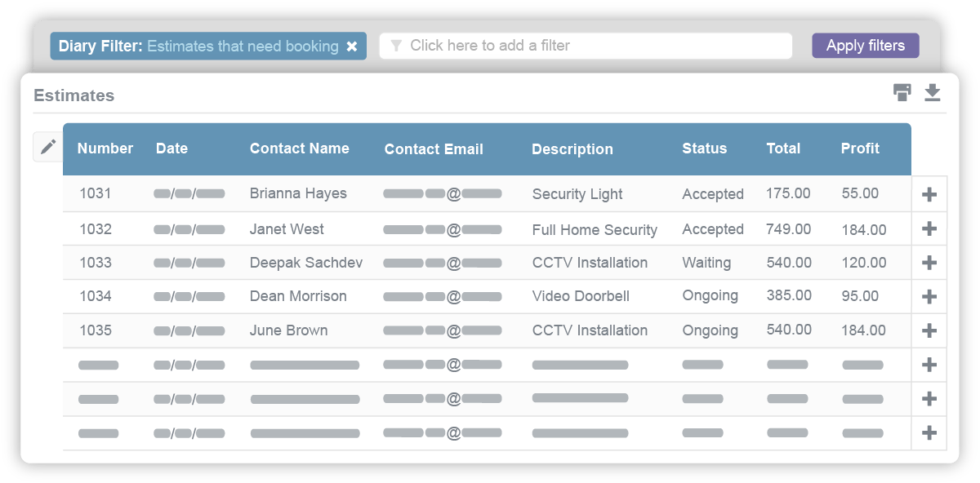Select the Full Home Security description
This screenshot has height=483, width=980.
click(x=595, y=230)
